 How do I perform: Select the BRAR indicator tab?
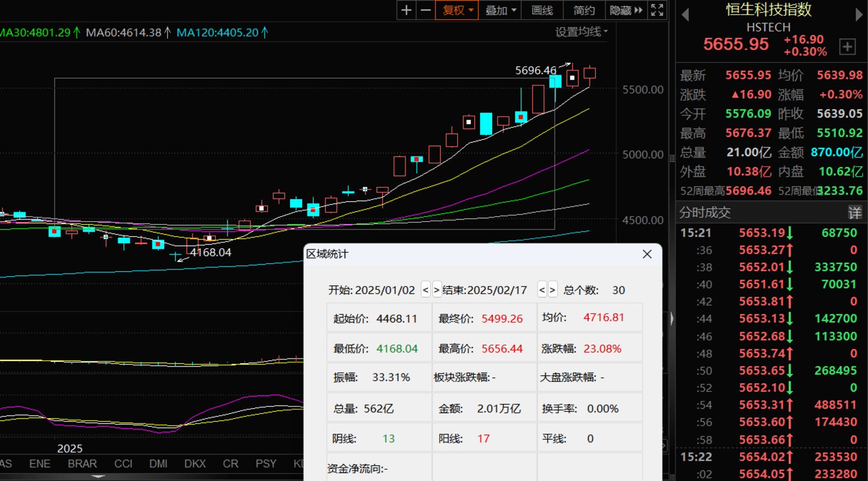tap(82, 464)
